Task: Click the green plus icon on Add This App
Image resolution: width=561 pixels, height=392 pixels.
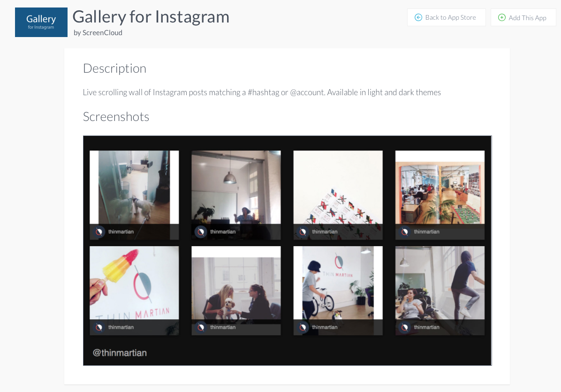Action: [502, 17]
